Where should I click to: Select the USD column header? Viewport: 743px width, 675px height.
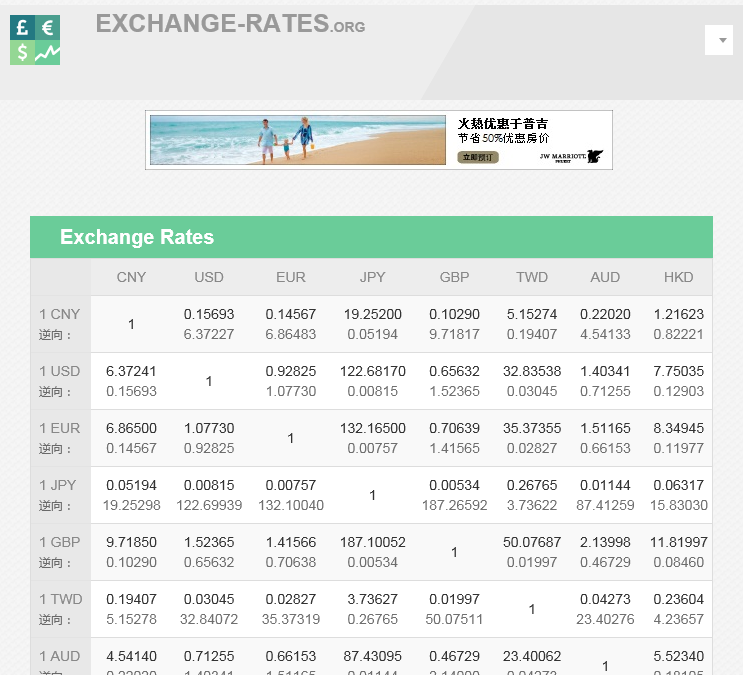click(209, 277)
